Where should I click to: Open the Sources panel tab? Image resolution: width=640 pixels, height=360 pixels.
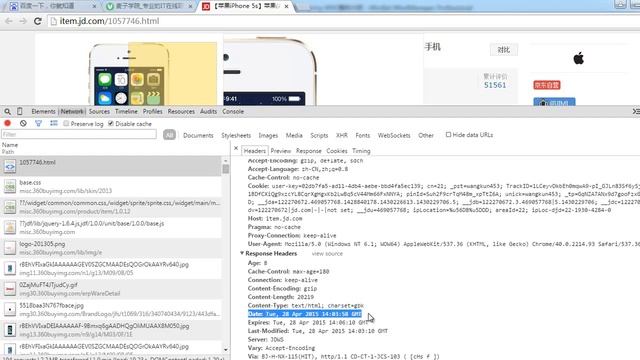pos(99,111)
